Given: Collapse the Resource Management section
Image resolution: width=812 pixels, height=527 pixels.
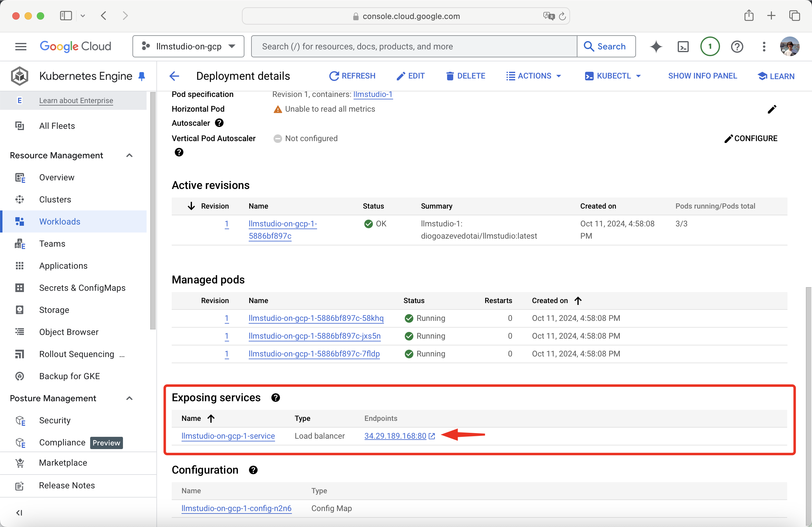Looking at the screenshot, I should point(129,155).
